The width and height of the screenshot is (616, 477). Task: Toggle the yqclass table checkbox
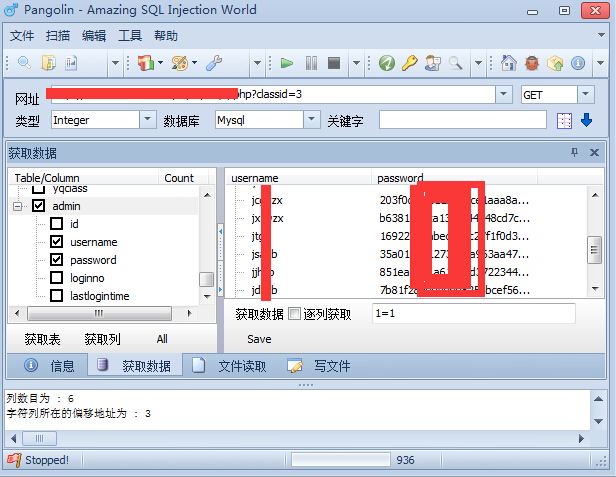38,189
